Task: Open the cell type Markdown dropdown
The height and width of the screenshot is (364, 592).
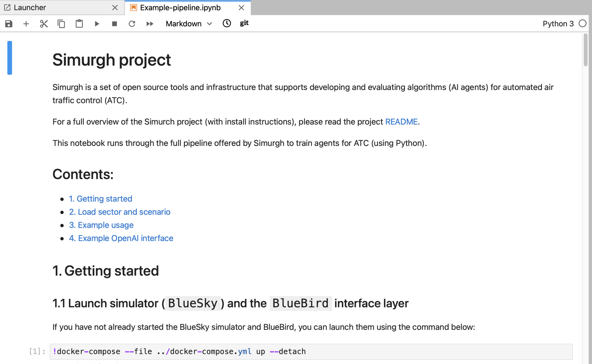Action: (x=189, y=24)
